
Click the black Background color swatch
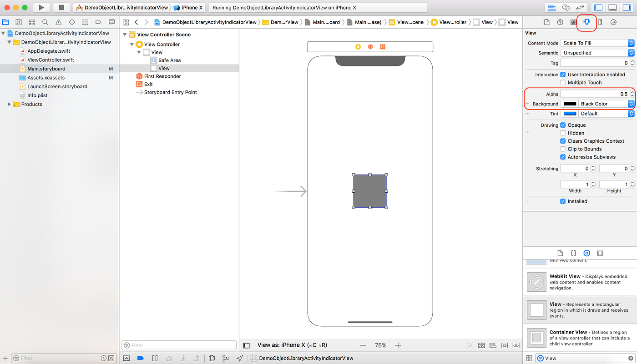[x=570, y=104]
